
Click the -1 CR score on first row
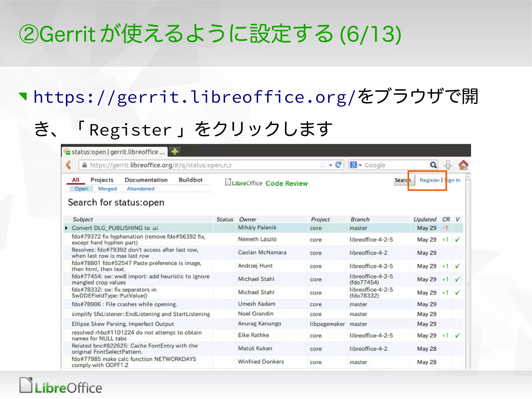445,228
